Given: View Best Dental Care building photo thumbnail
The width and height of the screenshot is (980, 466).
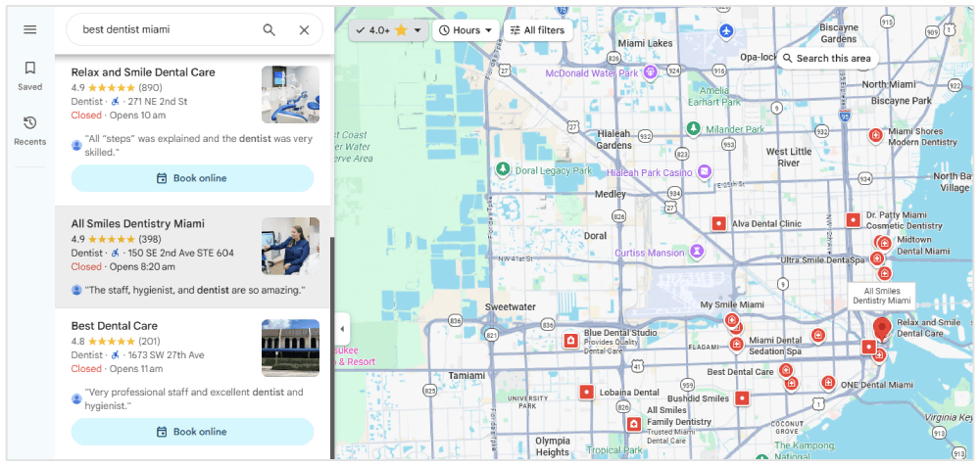Looking at the screenshot, I should [x=291, y=349].
